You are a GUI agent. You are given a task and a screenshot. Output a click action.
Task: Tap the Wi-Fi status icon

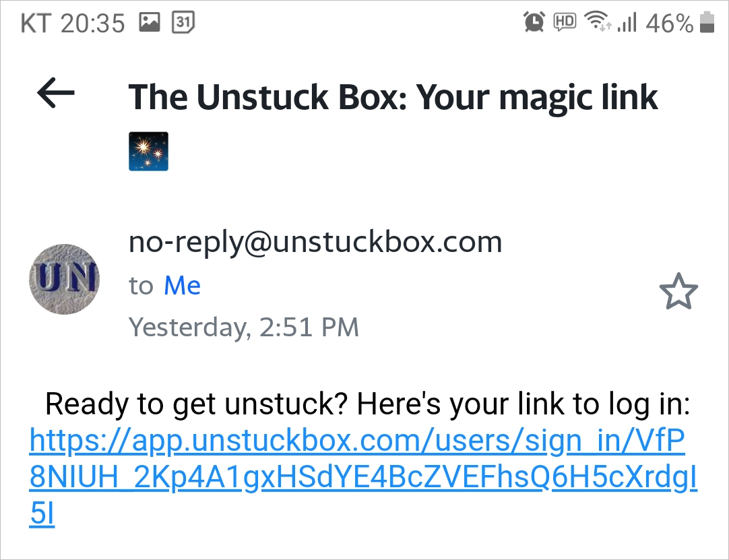coord(598,22)
